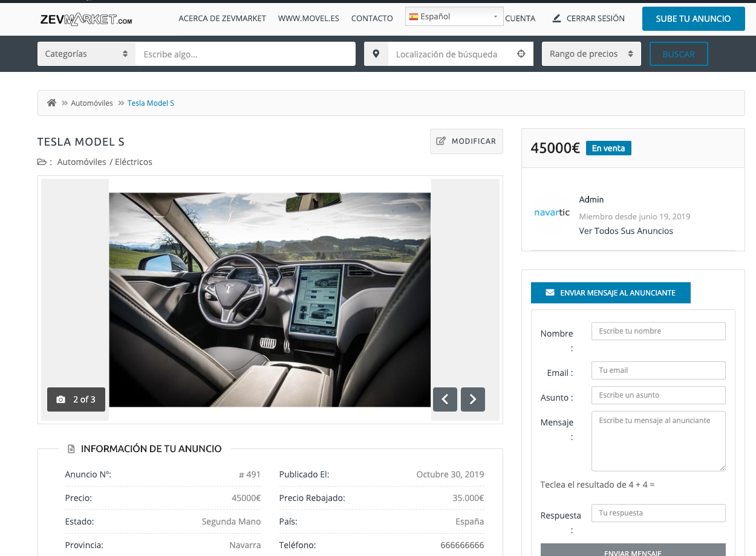
Task: Open the Rango de precios dropdown
Action: [591, 54]
